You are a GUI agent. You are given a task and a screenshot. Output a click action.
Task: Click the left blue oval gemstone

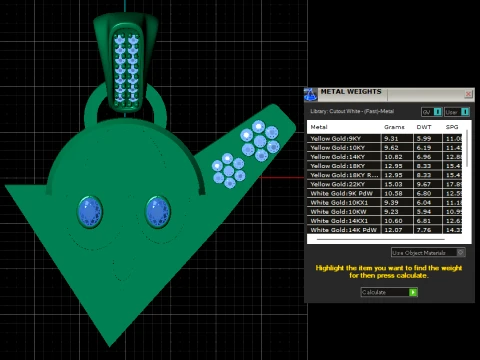[90, 212]
